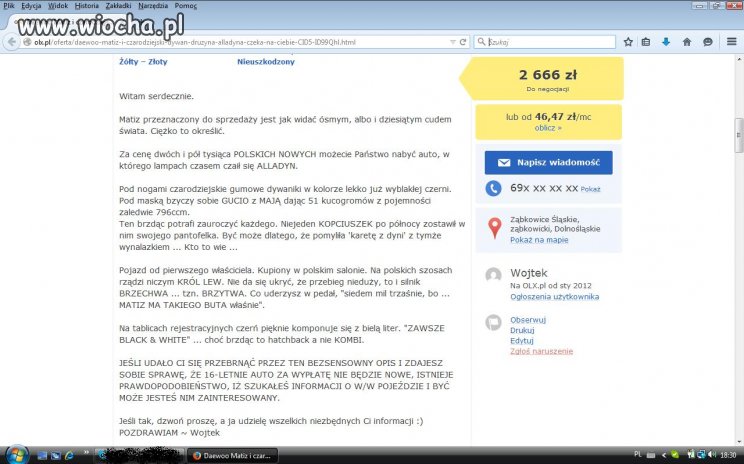
Task: Open Pokaż na mapie link
Action: (539, 240)
